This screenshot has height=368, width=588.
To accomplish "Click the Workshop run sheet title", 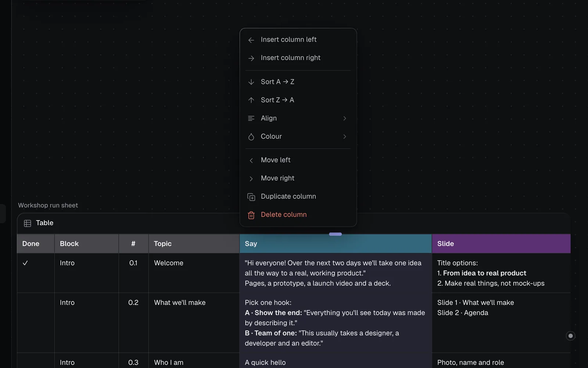I will [48, 205].
